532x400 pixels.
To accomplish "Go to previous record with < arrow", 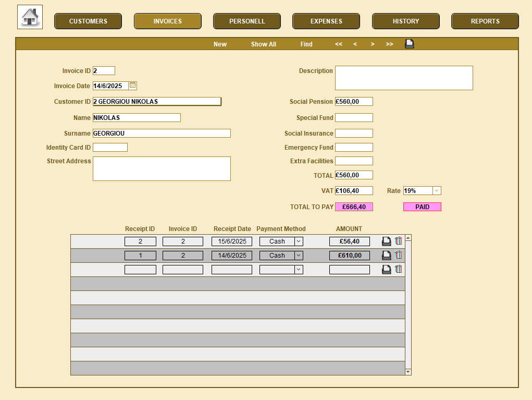I will pos(355,44).
